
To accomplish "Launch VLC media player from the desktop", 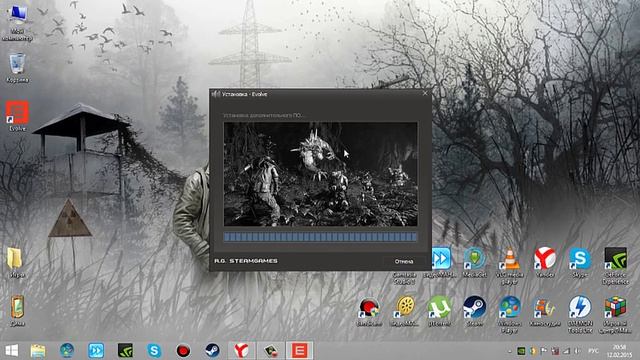I will (x=510, y=266).
